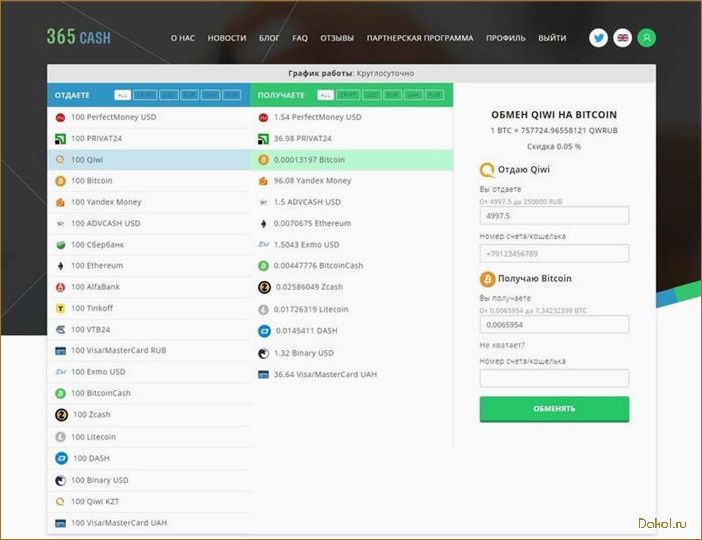The image size is (702, 540).
Task: Select the 100 Ethereum icon in Отдаете
Action: click(60, 266)
